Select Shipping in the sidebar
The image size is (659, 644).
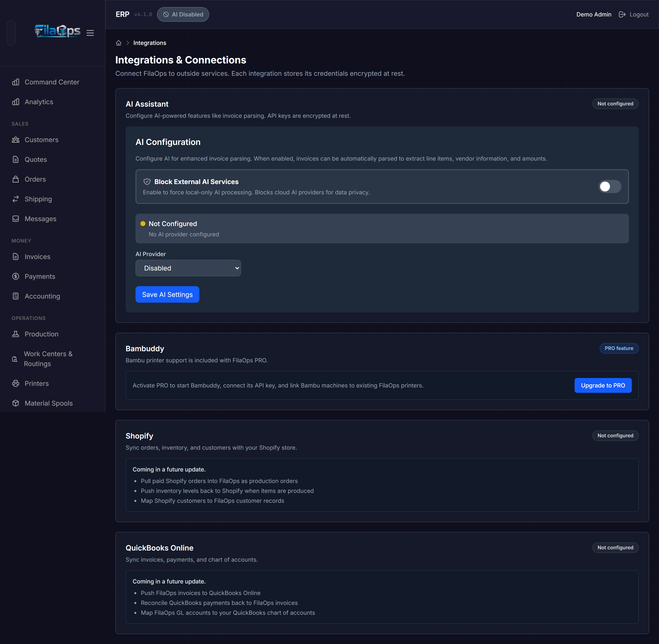(52, 199)
